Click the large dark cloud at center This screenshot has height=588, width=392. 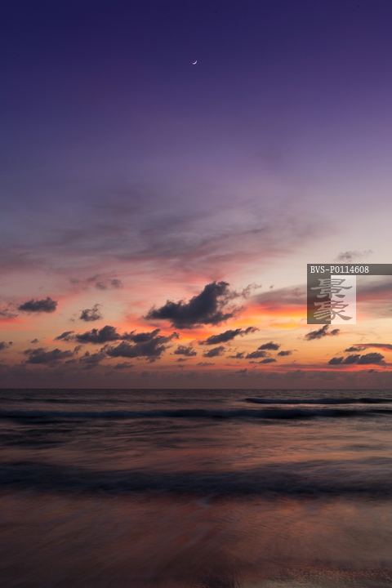pos(195,305)
